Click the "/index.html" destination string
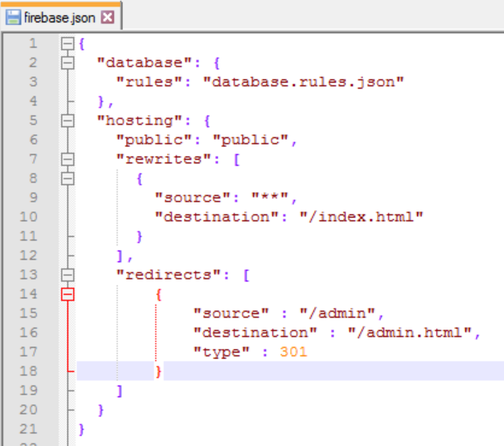504x446 pixels. [x=371, y=217]
